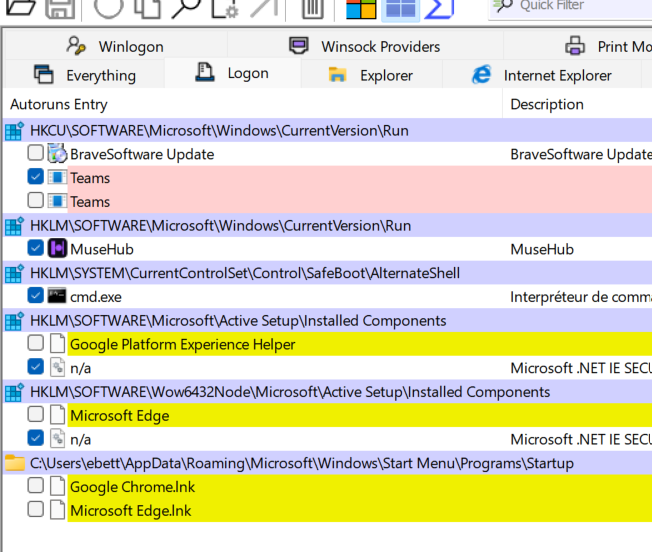Click the Copy toolbar icon

tap(147, 8)
